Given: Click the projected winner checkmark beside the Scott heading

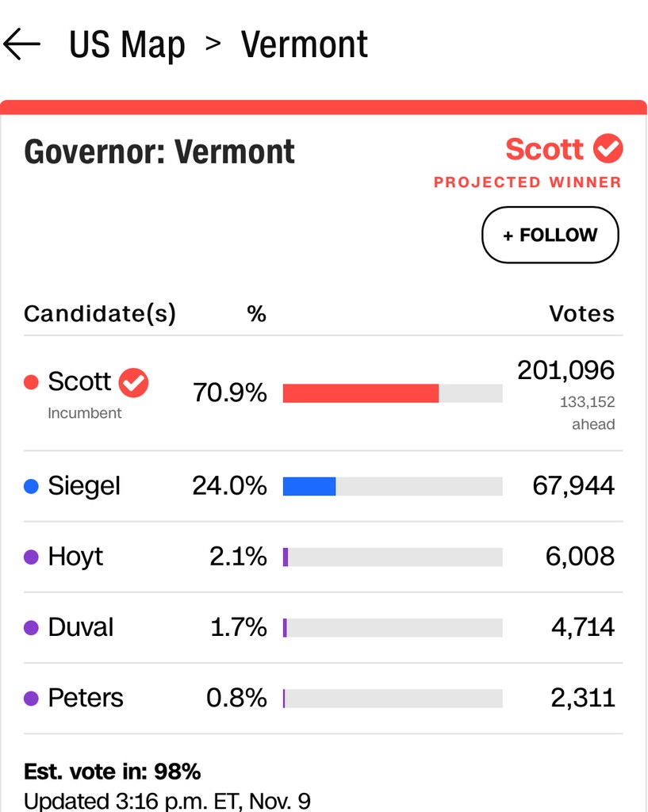Looking at the screenshot, I should point(608,148).
